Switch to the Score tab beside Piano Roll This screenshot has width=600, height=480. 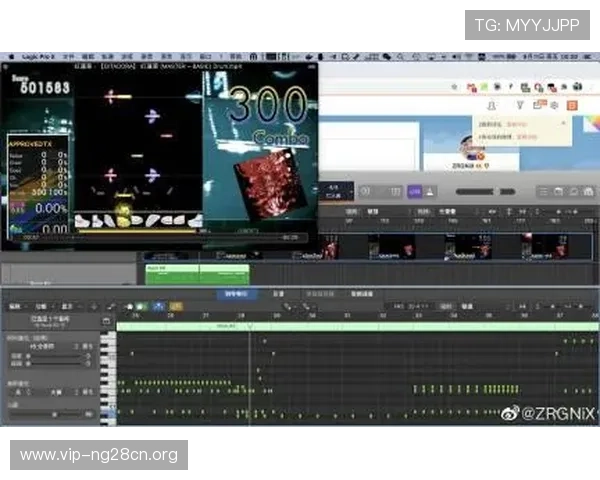click(278, 294)
